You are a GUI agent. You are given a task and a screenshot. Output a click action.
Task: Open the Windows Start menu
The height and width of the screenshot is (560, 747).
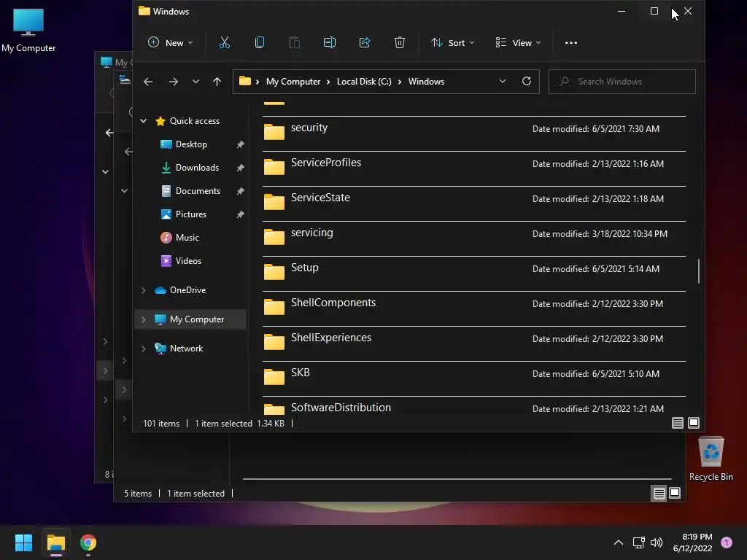point(23,542)
